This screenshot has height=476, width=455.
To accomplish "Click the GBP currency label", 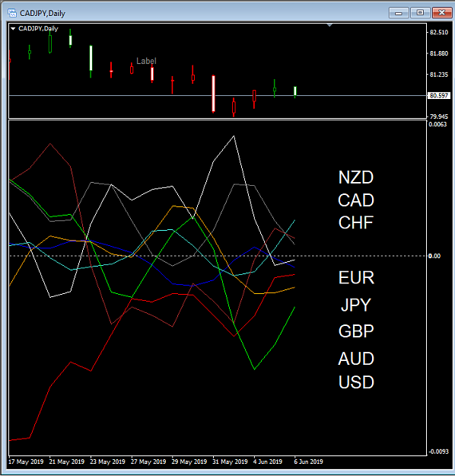I will [x=356, y=331].
